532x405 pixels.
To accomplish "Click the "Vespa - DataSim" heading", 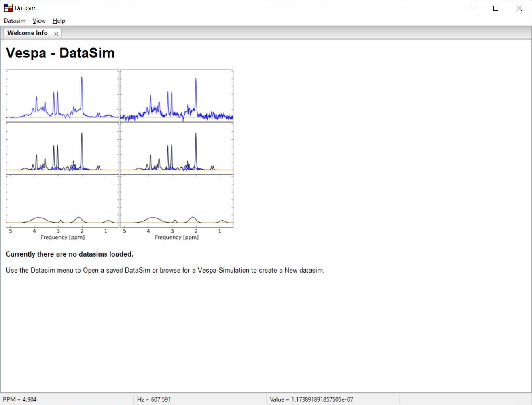I will [60, 53].
